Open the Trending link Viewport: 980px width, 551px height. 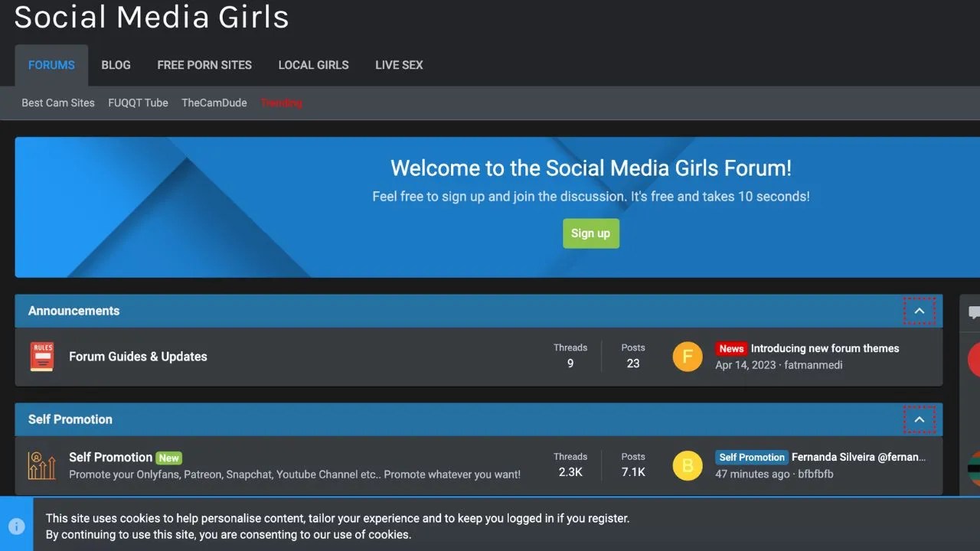pos(280,103)
